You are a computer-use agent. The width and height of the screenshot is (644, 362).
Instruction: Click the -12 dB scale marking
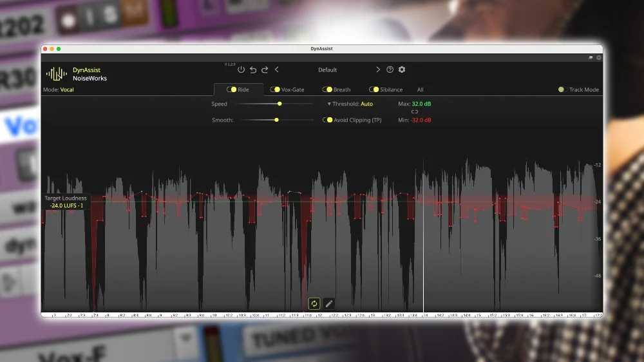(598, 165)
